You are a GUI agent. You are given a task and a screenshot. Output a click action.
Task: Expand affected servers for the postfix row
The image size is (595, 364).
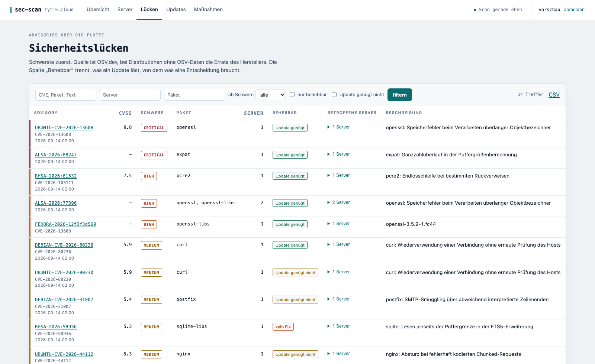[339, 299]
